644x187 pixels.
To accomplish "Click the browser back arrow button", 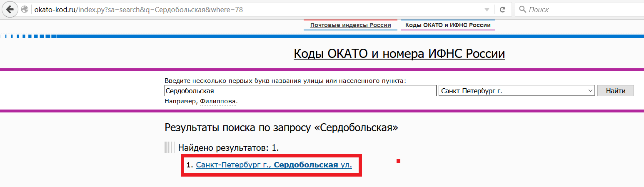I will click(10, 9).
